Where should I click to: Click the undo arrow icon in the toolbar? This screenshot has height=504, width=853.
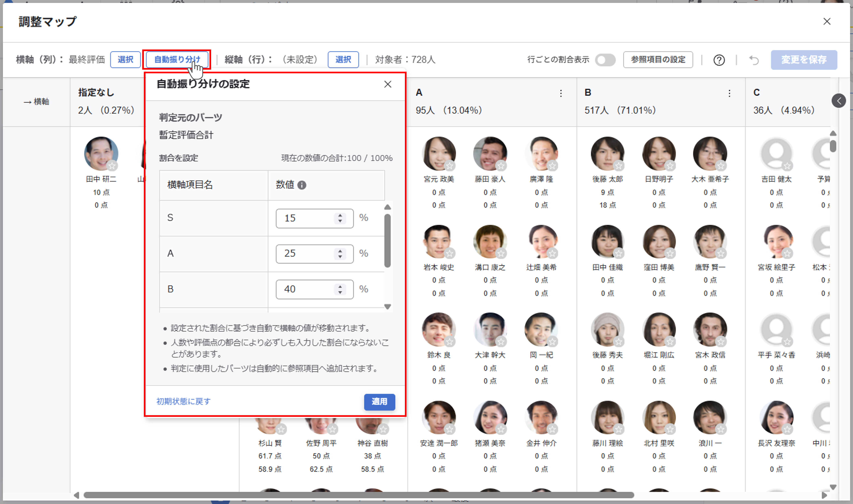click(754, 60)
